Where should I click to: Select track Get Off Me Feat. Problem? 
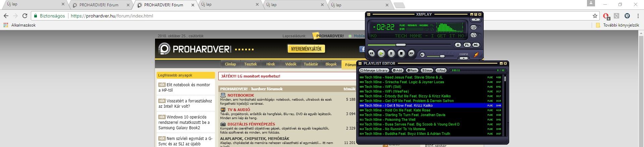[x=431, y=101]
